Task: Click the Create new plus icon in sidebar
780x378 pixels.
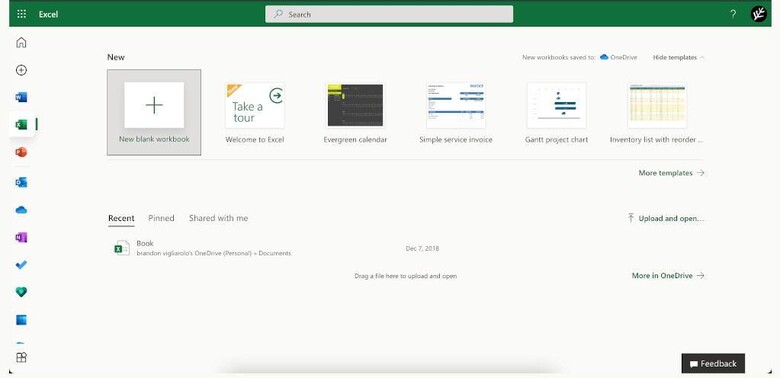Action: [21, 70]
